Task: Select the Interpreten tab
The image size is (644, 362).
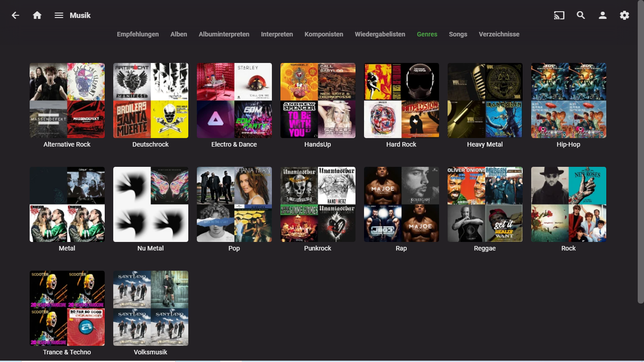Action: (x=277, y=34)
